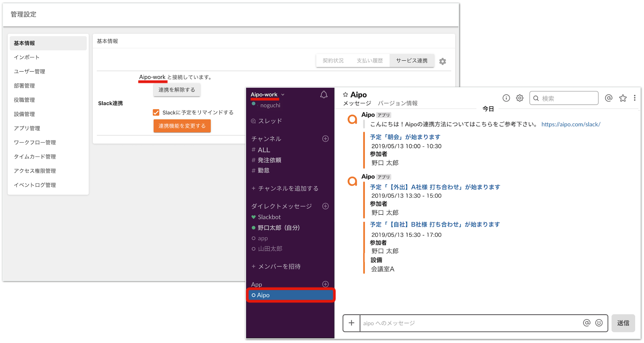
Task: Focus the Slack 検索 search field
Action: point(564,98)
